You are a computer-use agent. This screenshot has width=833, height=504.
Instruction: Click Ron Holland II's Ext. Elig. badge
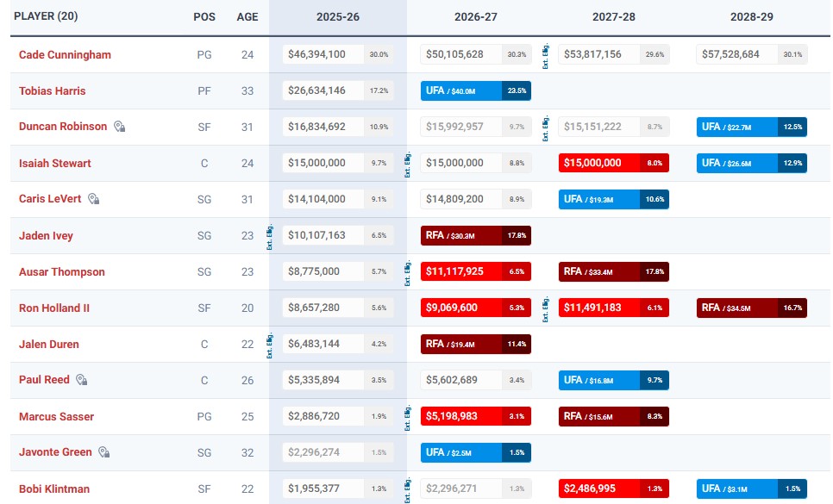(546, 308)
